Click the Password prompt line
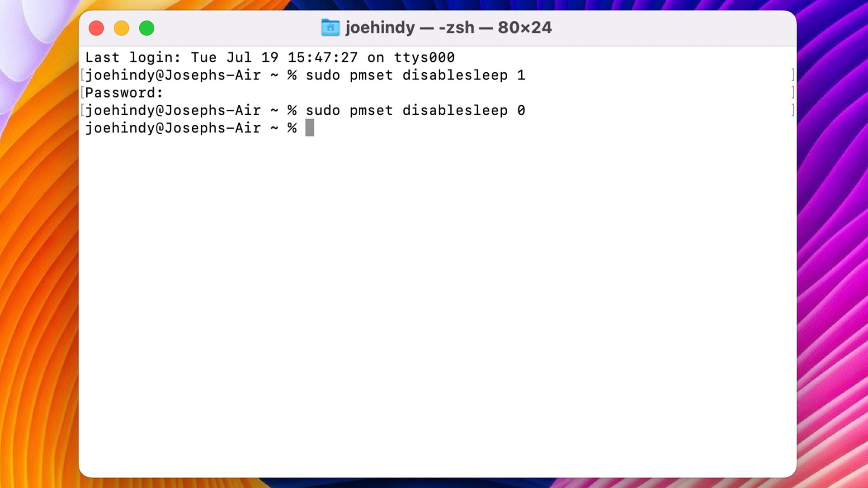The width and height of the screenshot is (868, 488). coord(124,92)
